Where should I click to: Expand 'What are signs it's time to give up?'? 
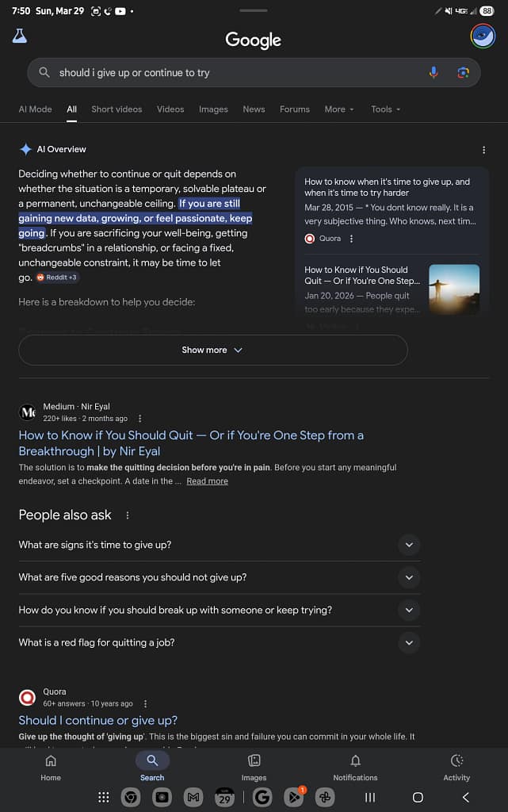coord(409,545)
